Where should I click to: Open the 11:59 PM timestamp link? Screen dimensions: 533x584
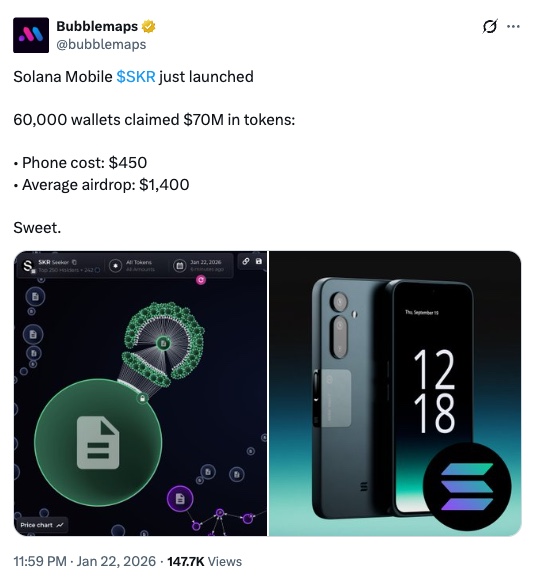coord(40,561)
